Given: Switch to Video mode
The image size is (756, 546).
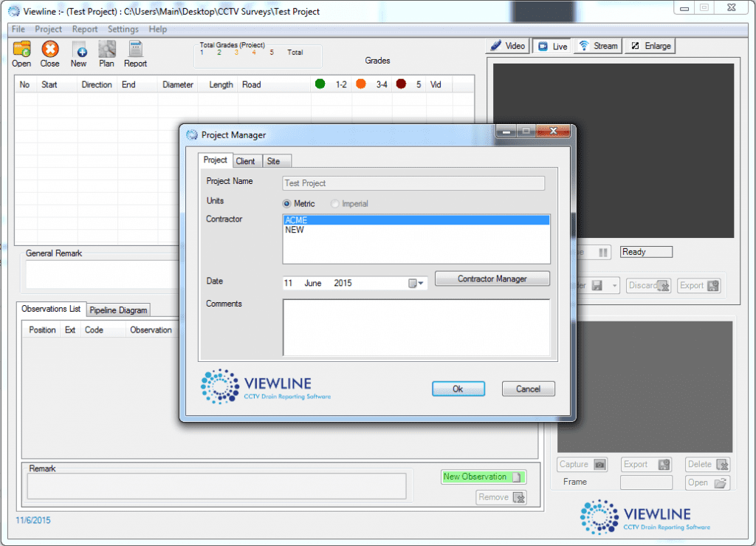Looking at the screenshot, I should (507, 45).
